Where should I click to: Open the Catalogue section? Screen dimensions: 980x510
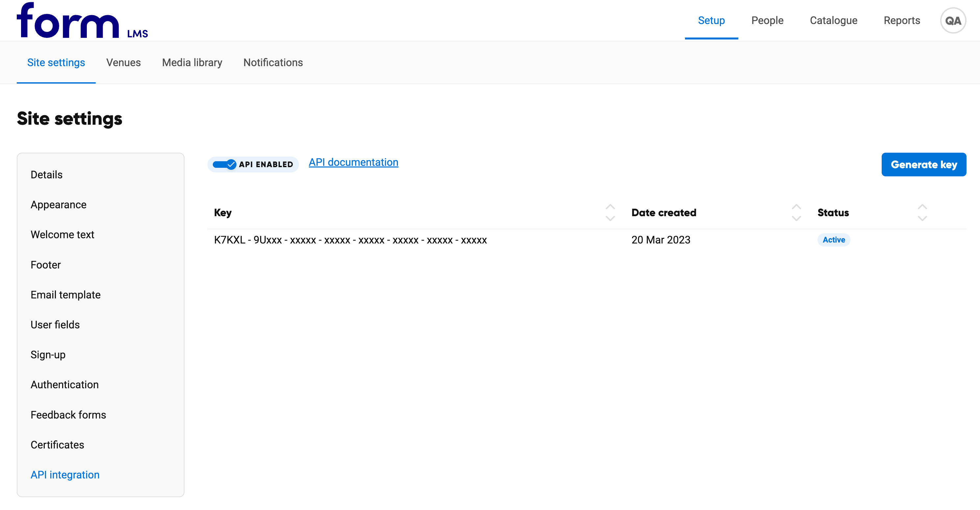tap(833, 20)
